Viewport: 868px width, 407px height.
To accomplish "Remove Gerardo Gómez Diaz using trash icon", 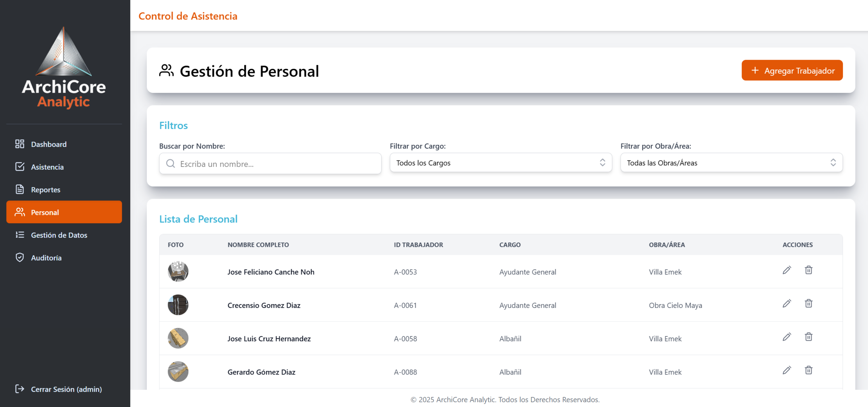I will click(808, 370).
